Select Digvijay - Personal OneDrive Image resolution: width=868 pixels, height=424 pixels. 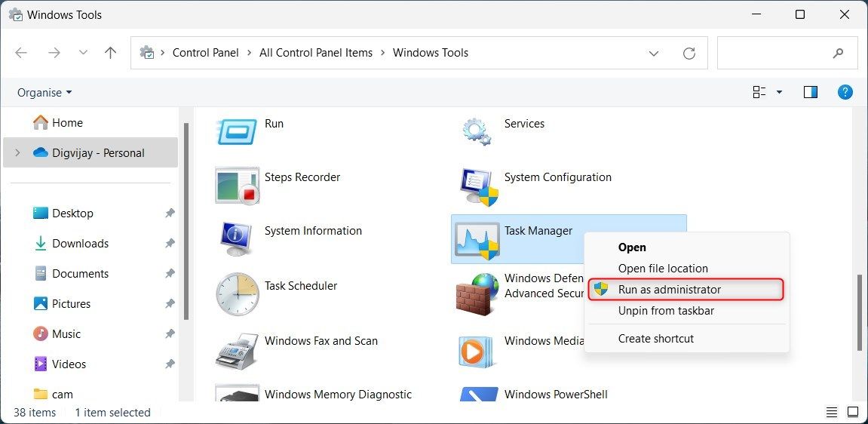[90, 152]
